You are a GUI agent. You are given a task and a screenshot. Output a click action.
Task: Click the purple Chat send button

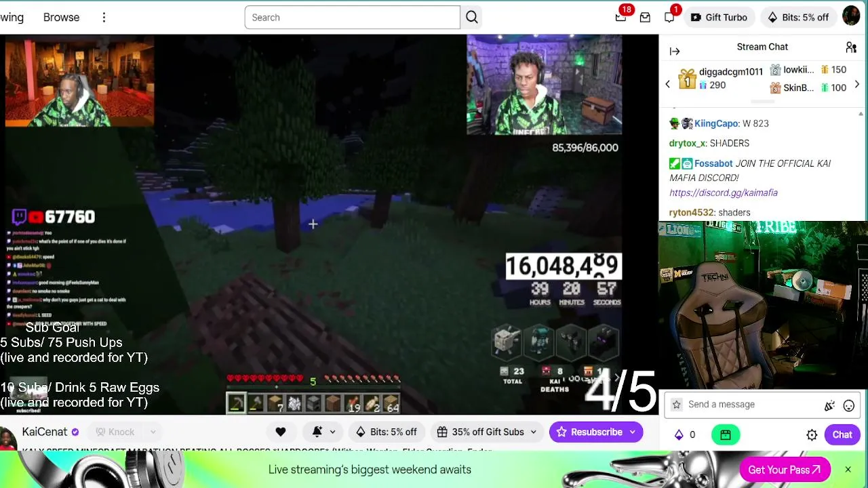[x=842, y=434]
